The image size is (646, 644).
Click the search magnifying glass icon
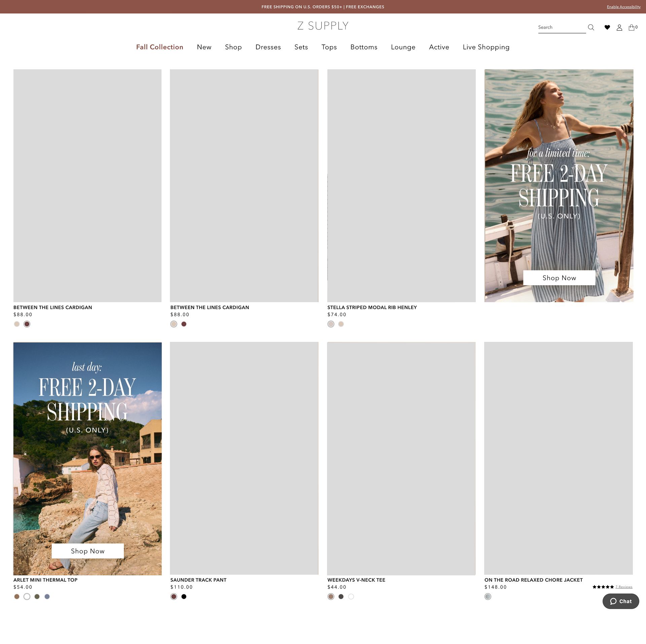click(591, 27)
